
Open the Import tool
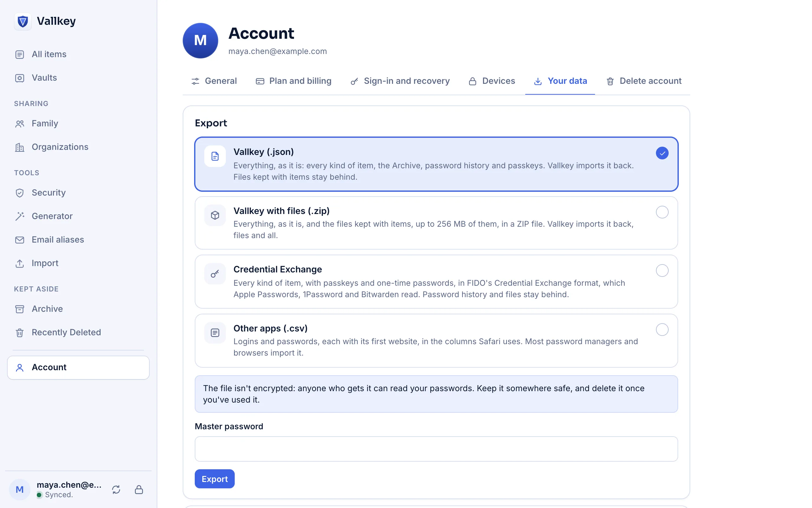78,264
